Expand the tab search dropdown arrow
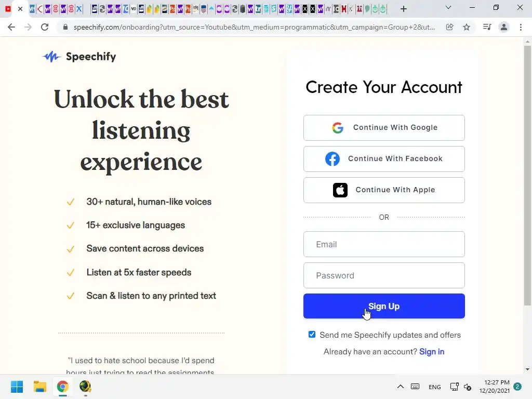Screen dimensions: 532x399 tap(448, 7)
